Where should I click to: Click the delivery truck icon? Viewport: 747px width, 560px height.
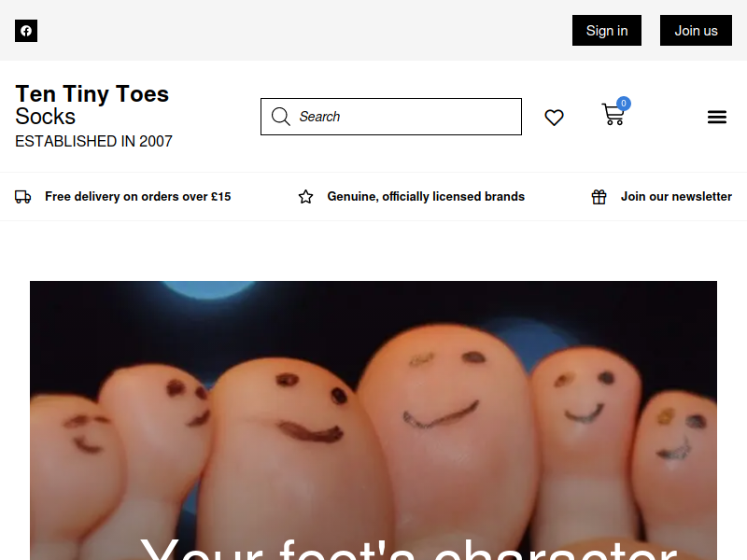(x=22, y=197)
